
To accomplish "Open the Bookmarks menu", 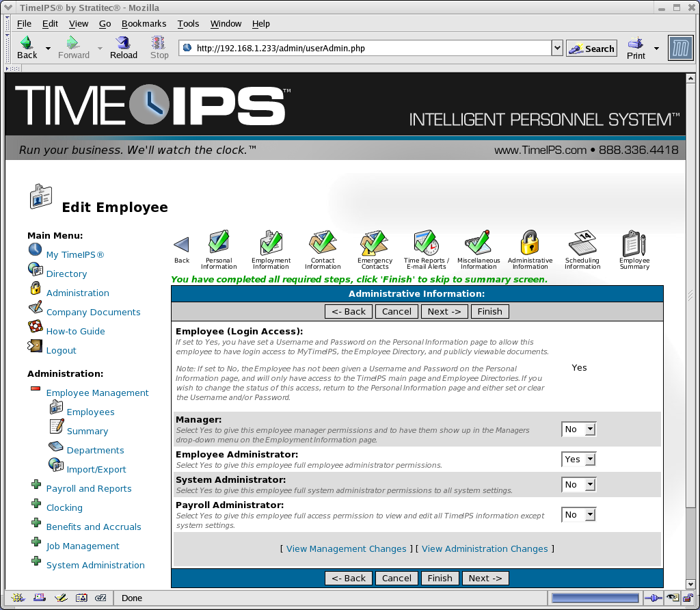I will tap(144, 24).
